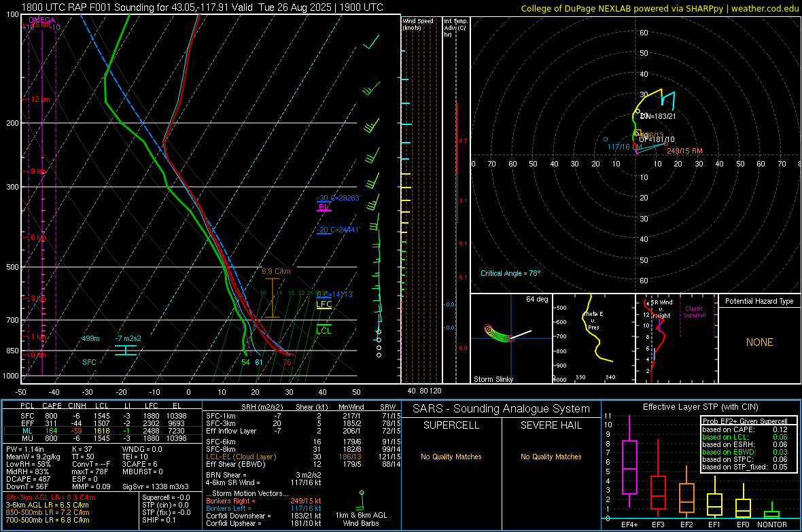Click the magenta OMEGA label
The width and height of the screenshot is (802, 532).
[42, 20]
